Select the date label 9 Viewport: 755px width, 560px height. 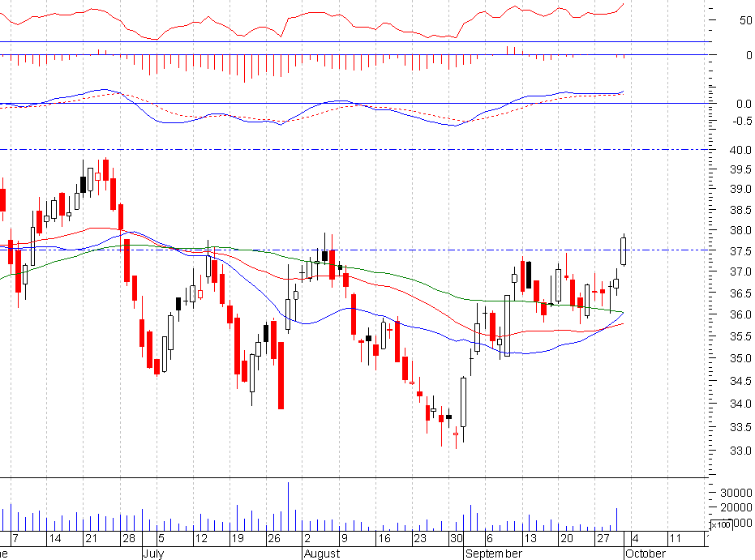coord(345,538)
